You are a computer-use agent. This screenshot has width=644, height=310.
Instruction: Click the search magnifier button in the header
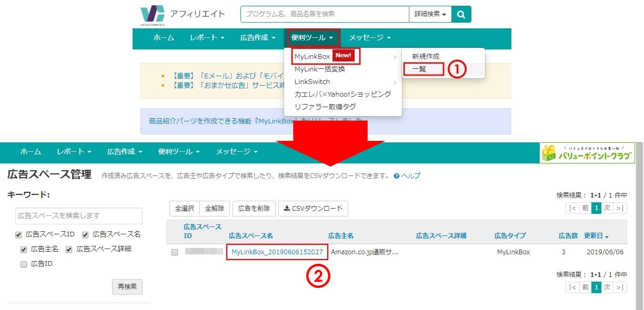(461, 14)
